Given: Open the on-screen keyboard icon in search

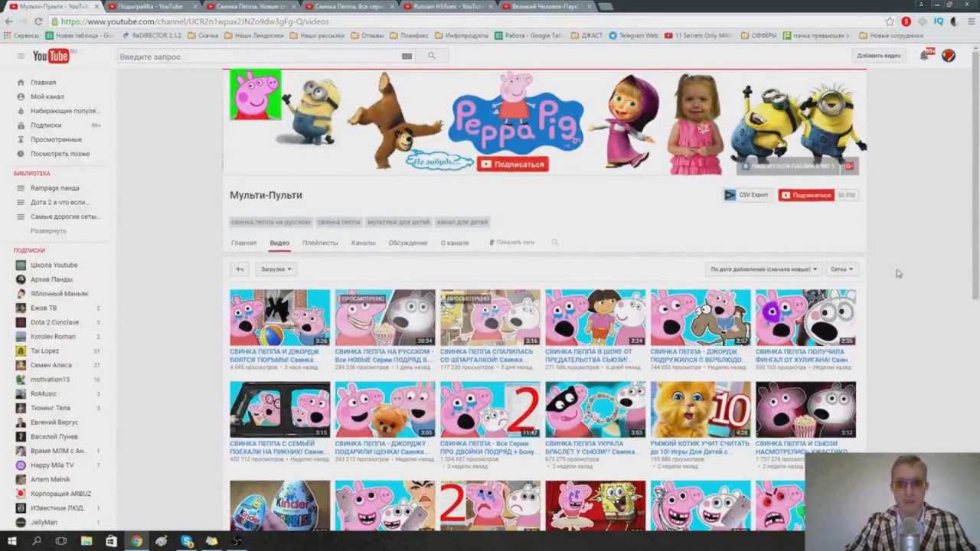Looking at the screenshot, I should (407, 56).
